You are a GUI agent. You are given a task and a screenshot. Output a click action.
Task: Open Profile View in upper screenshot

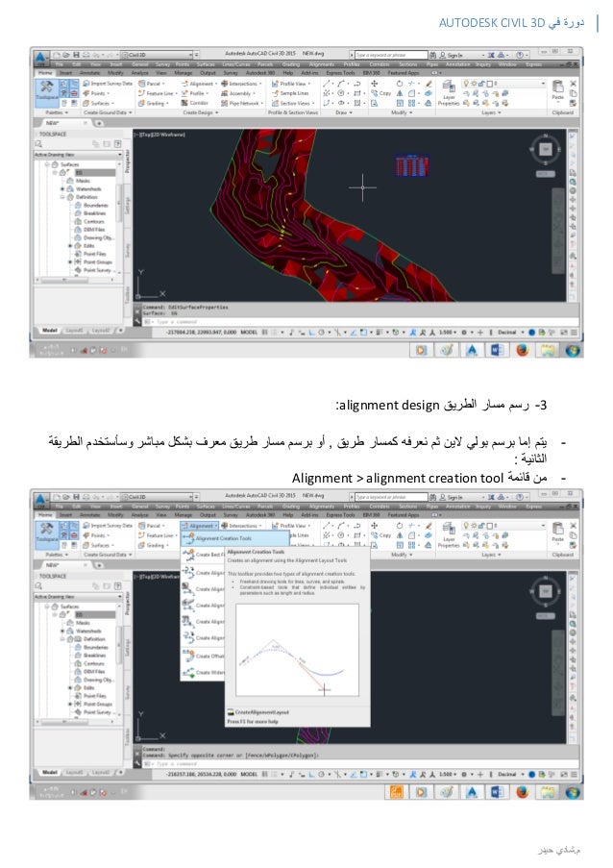coord(291,84)
